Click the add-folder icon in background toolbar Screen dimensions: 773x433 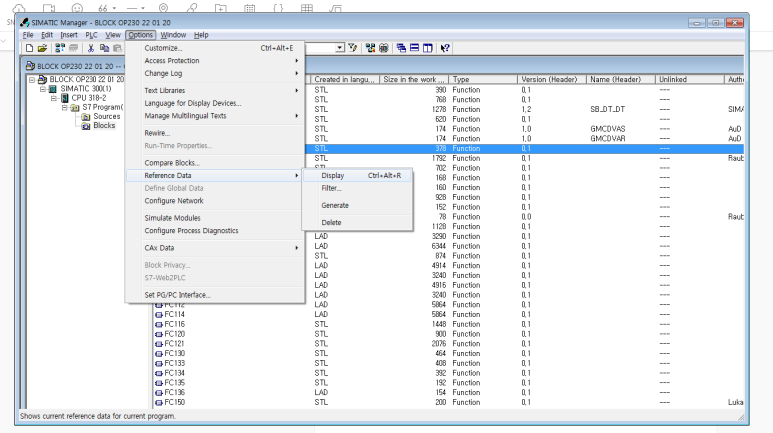pyautogui.click(x=220, y=8)
